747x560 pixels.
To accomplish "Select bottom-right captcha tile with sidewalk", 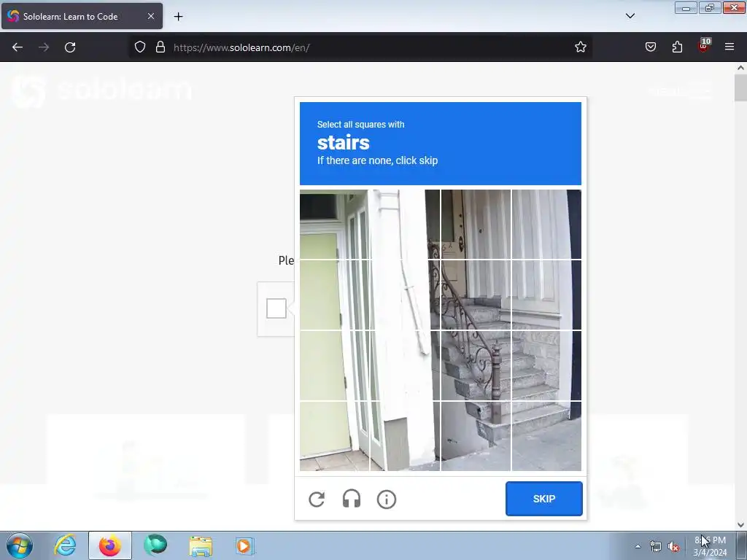I will coord(546,436).
